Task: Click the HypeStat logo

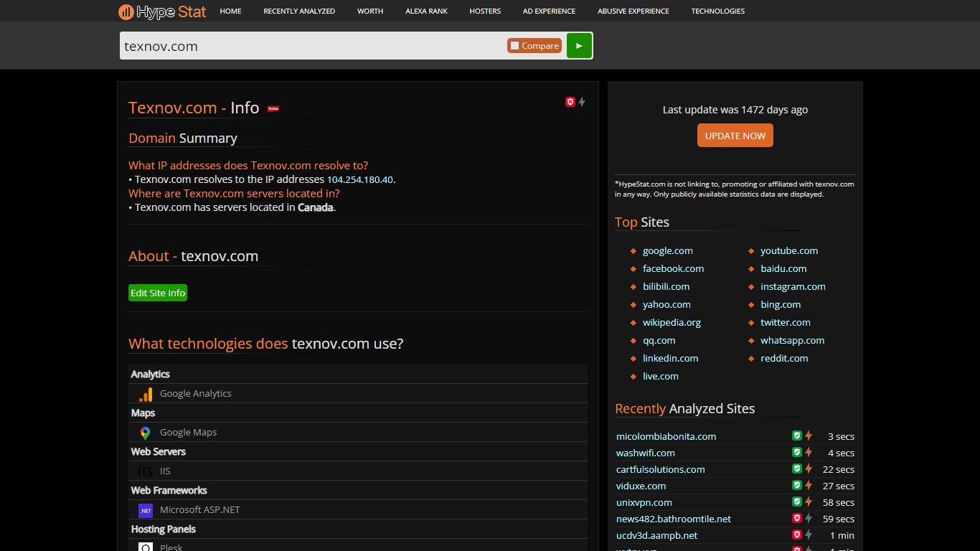Action: (162, 11)
